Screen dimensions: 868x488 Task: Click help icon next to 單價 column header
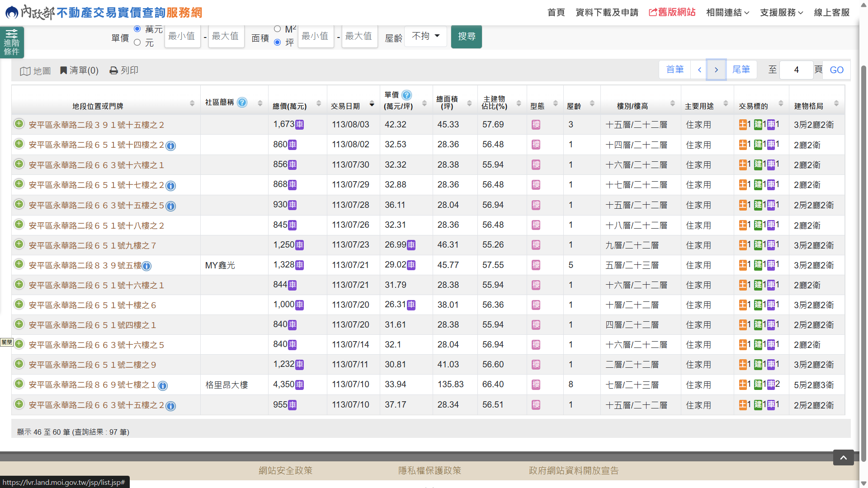tap(406, 95)
